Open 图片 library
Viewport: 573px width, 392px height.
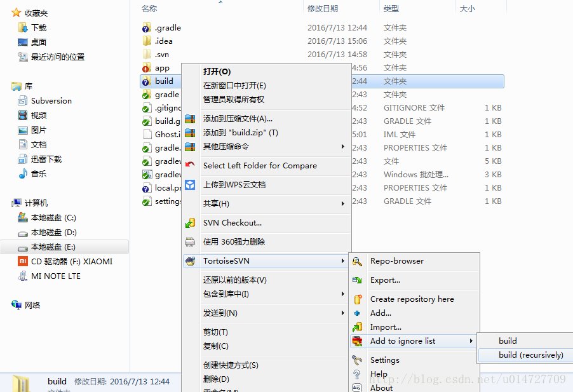pyautogui.click(x=39, y=130)
